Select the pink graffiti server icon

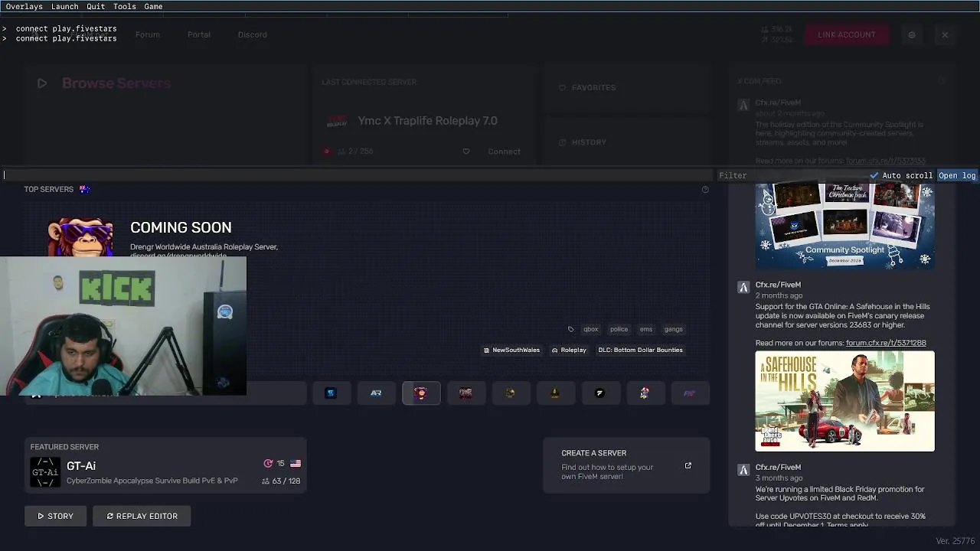point(465,393)
